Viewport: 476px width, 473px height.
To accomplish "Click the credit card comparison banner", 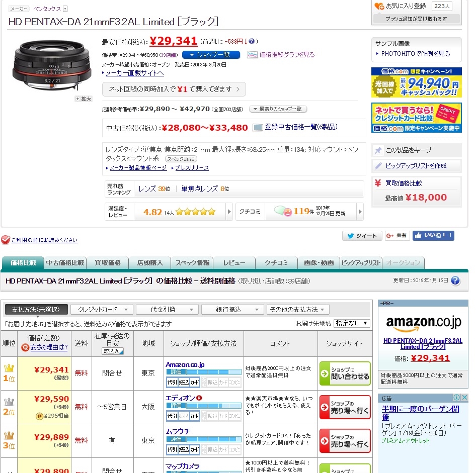I will (417, 118).
